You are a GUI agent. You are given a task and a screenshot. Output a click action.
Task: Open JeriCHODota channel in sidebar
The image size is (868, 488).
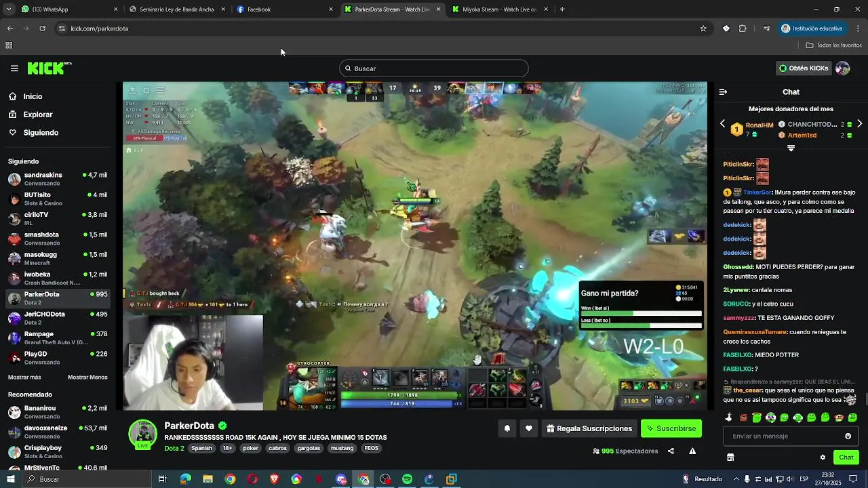point(58,318)
